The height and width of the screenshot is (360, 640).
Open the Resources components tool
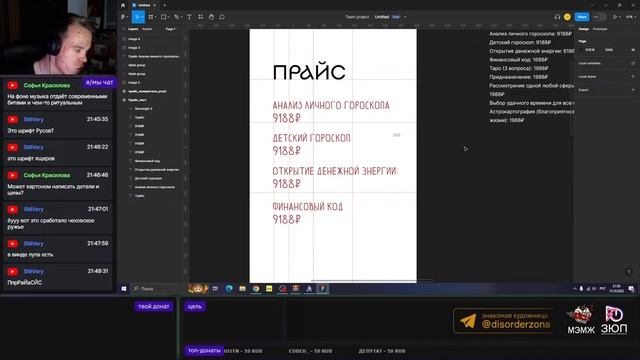pyautogui.click(x=200, y=17)
